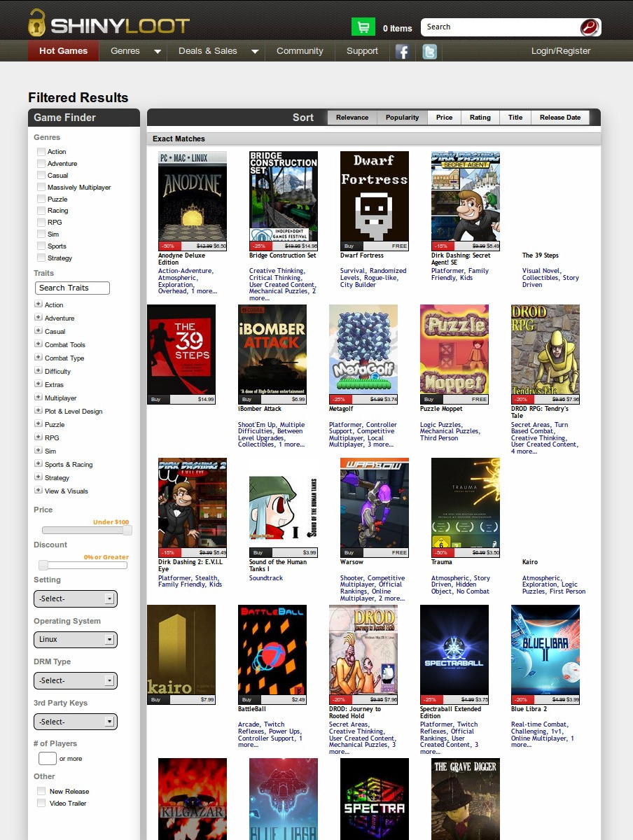Expand the View & Visuals traits group
This screenshot has width=633, height=840.
(38, 491)
